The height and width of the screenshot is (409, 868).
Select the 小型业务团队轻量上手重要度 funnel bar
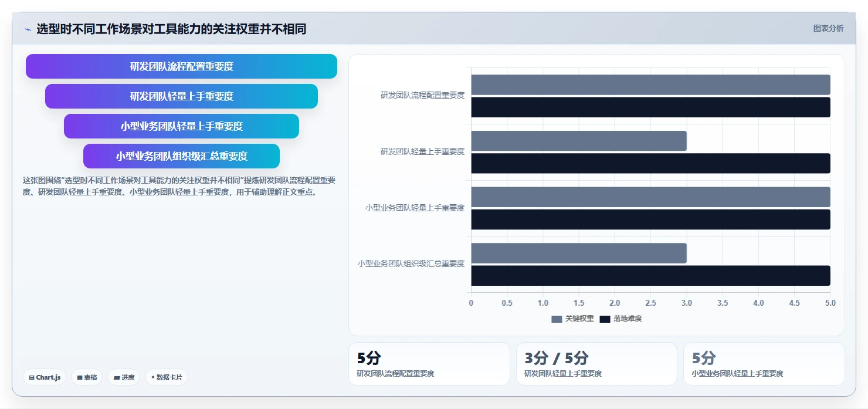coord(181,126)
